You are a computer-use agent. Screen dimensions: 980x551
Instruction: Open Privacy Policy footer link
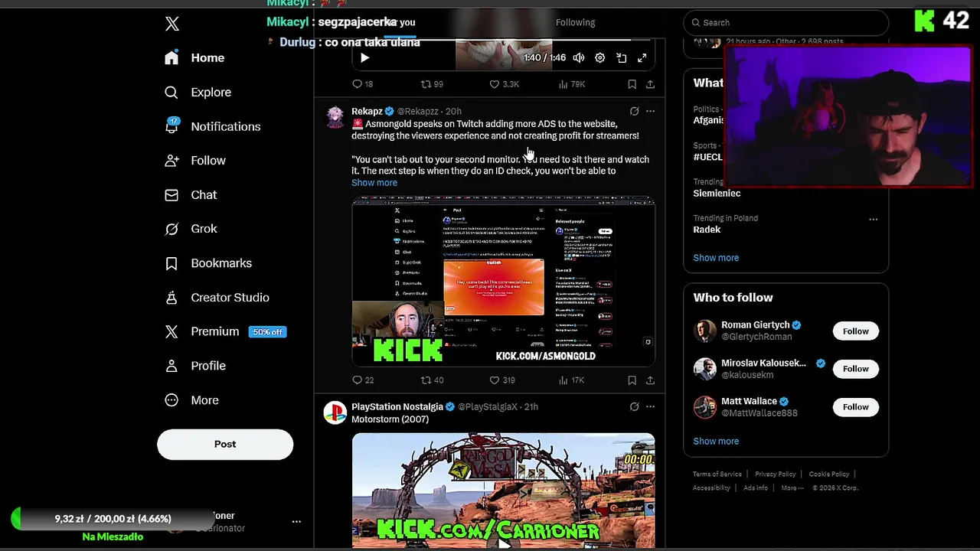pyautogui.click(x=776, y=474)
